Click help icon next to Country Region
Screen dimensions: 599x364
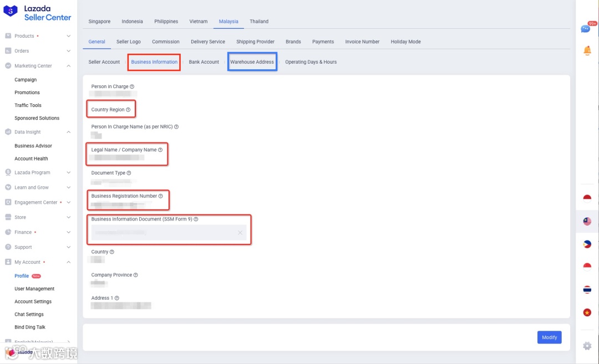[128, 110]
